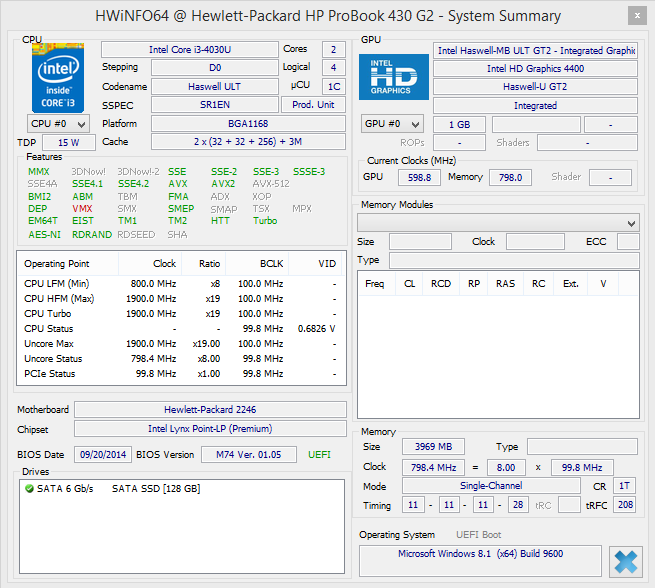Click the GPU memory clock value 798.0
The width and height of the screenshot is (655, 588).
coord(510,177)
